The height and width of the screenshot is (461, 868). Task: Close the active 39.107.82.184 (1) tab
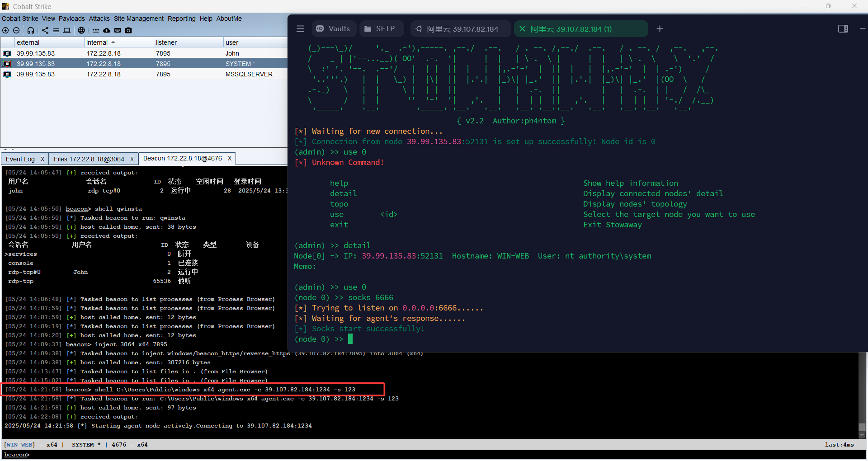point(522,28)
